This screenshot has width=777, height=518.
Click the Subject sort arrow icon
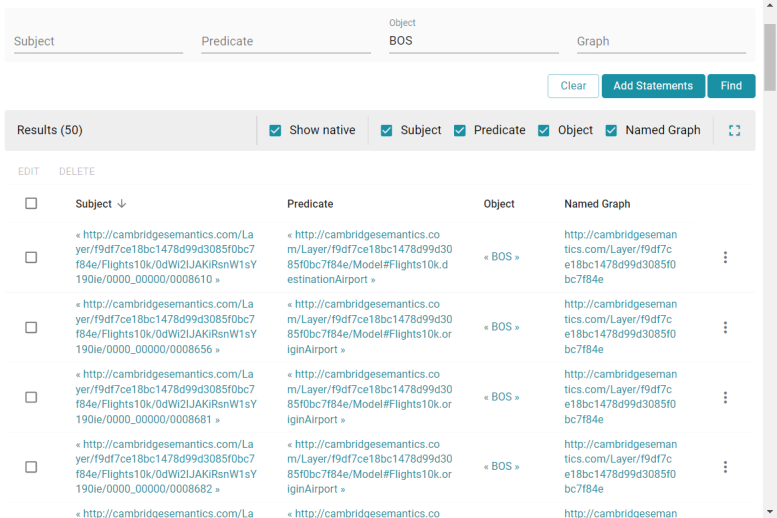122,204
